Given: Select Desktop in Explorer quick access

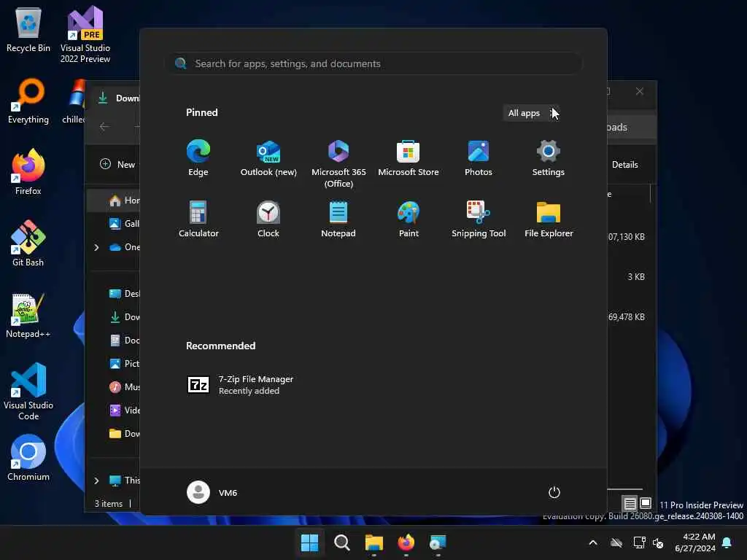Looking at the screenshot, I should pyautogui.click(x=124, y=294).
